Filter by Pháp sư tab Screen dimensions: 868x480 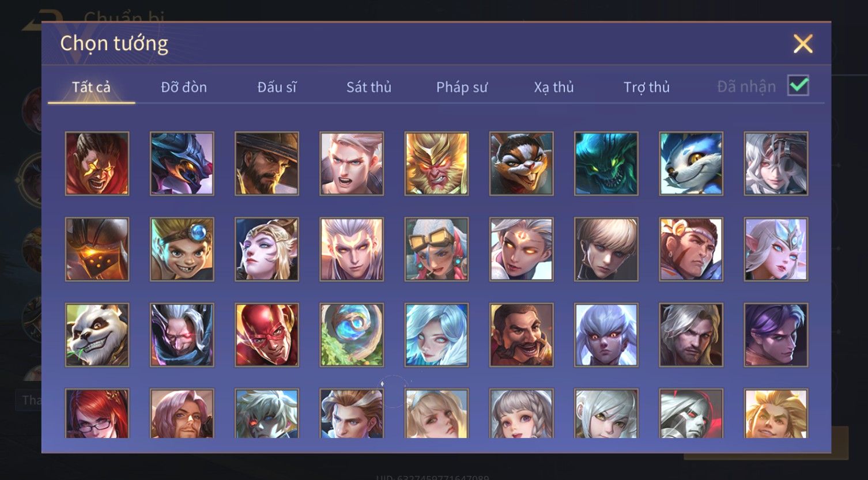462,87
